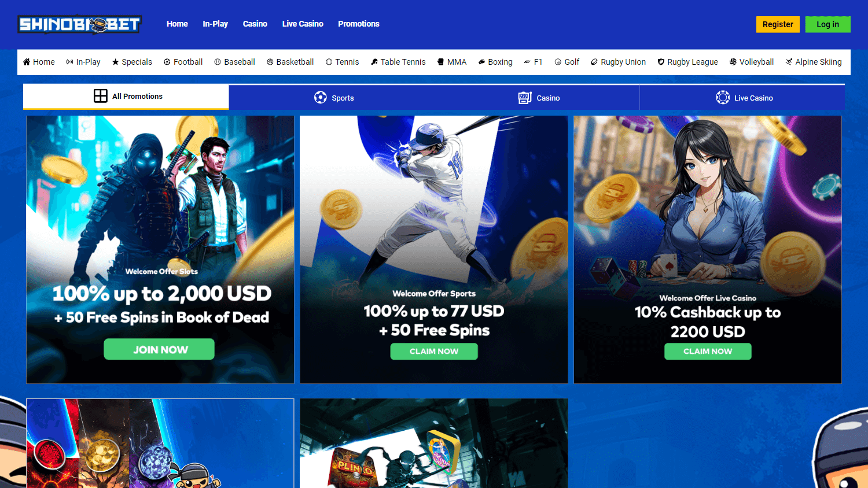Select the Alpine Skiing icon
This screenshot has width=868, height=488.
point(789,62)
